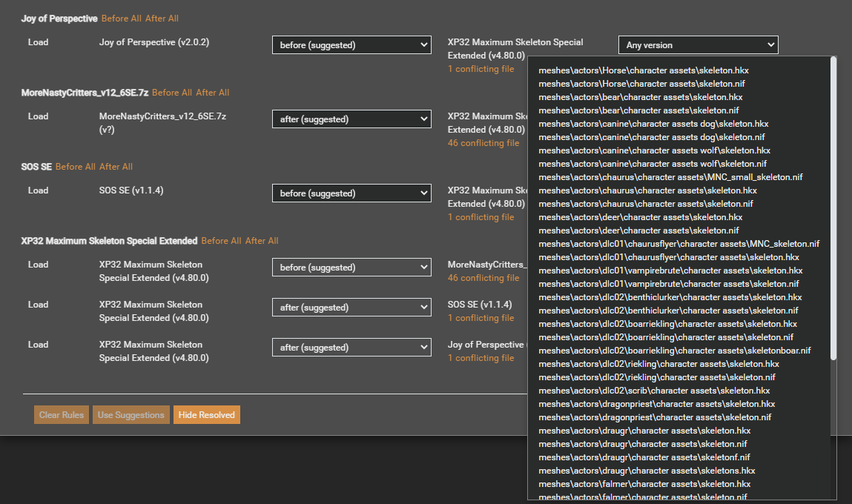Select canine dog skeleton.hkx entry

tap(654, 124)
